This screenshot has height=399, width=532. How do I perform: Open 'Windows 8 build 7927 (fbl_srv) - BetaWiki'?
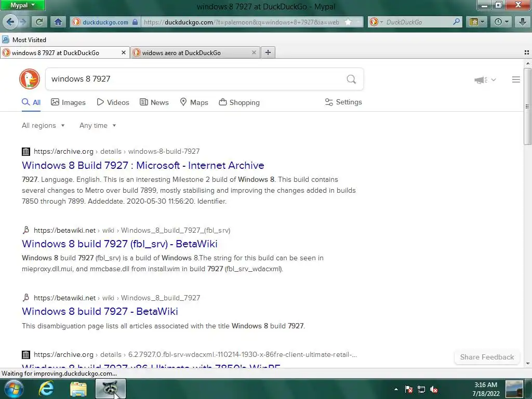[x=119, y=244]
